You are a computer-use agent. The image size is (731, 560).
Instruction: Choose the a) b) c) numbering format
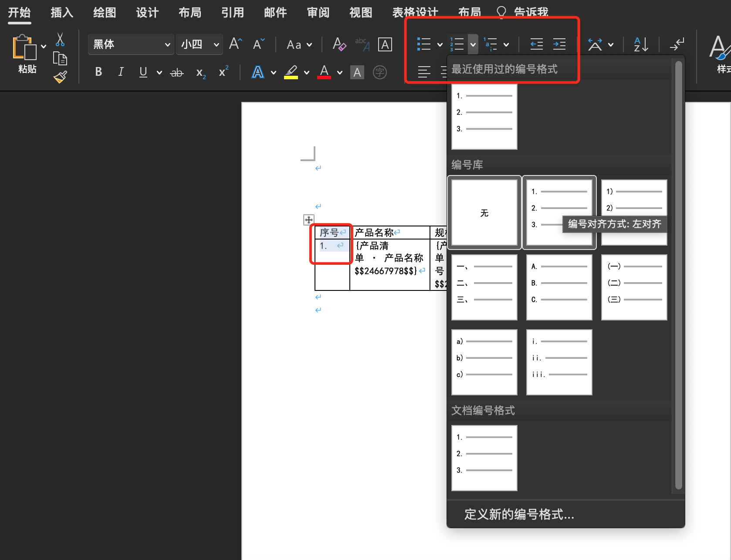point(484,362)
